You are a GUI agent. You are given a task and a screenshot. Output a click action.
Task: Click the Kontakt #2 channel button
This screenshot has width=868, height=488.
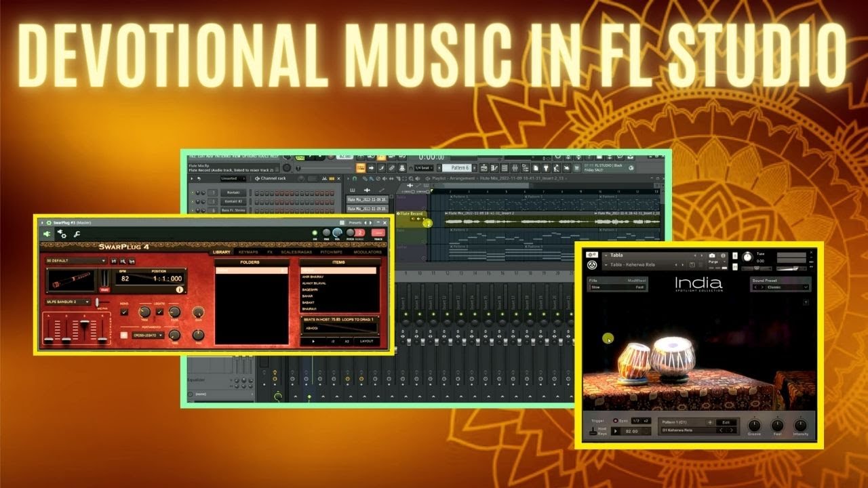(232, 201)
